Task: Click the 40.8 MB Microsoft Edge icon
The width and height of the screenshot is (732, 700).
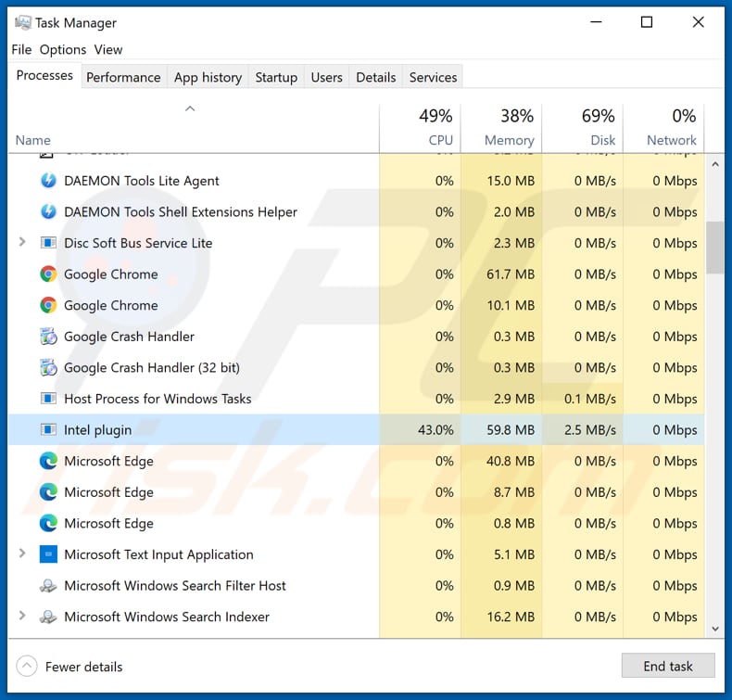Action: tap(48, 461)
